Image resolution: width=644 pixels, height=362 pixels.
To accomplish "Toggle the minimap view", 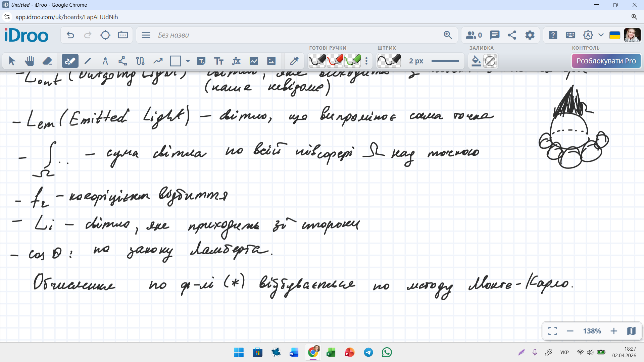I will coord(631,331).
